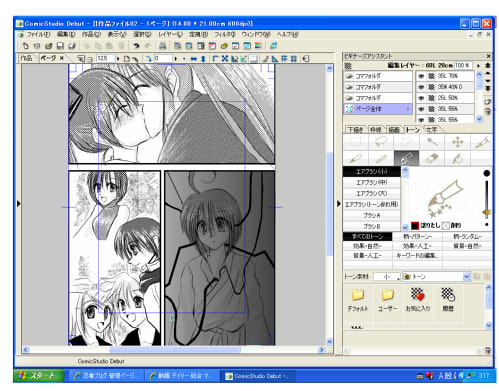Open the arrow next to 125 zoom field
499x391 pixels.
click(x=118, y=59)
